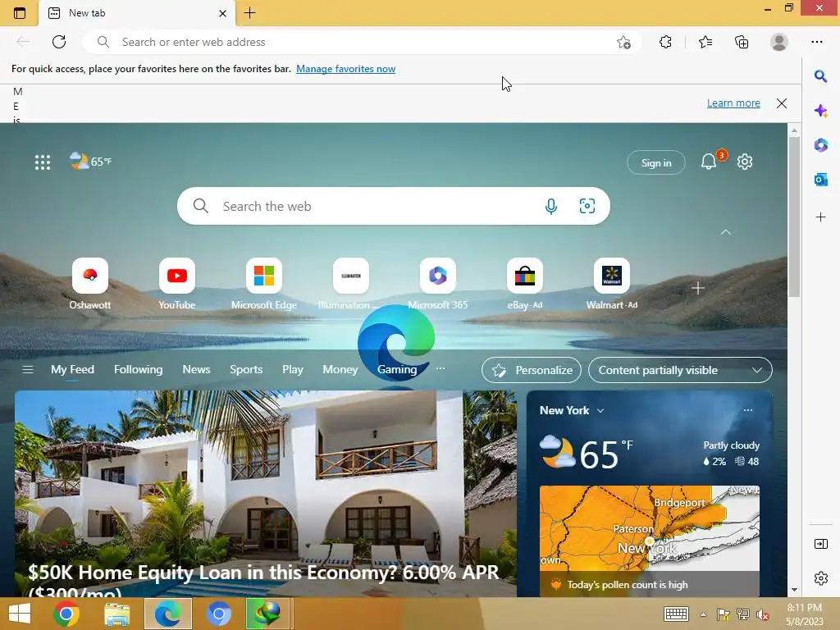Image resolution: width=840 pixels, height=630 pixels.
Task: Open weather card more options ellipsis
Action: [748, 410]
